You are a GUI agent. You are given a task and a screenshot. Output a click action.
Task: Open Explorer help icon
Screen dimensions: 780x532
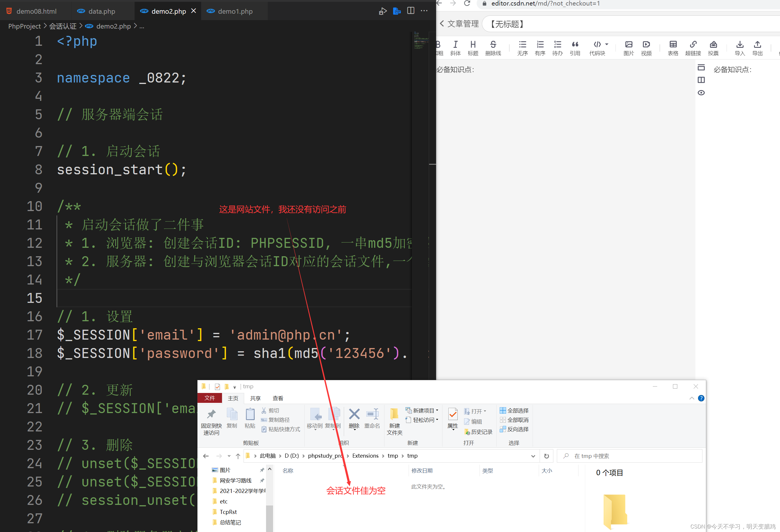701,398
